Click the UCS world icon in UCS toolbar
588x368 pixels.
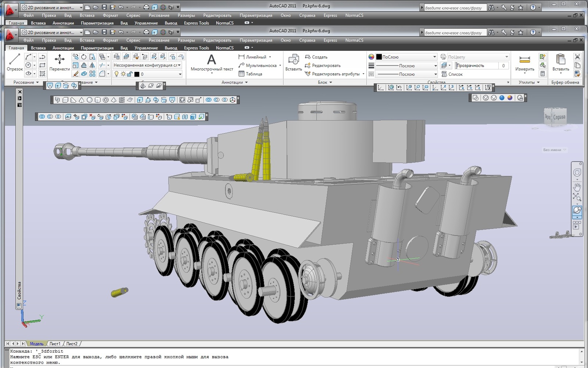[x=391, y=88]
